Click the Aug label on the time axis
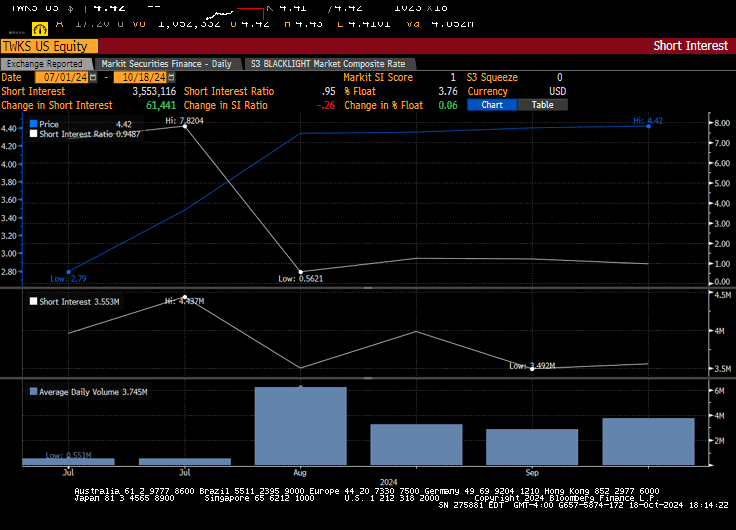This screenshot has width=736, height=530. tap(300, 472)
